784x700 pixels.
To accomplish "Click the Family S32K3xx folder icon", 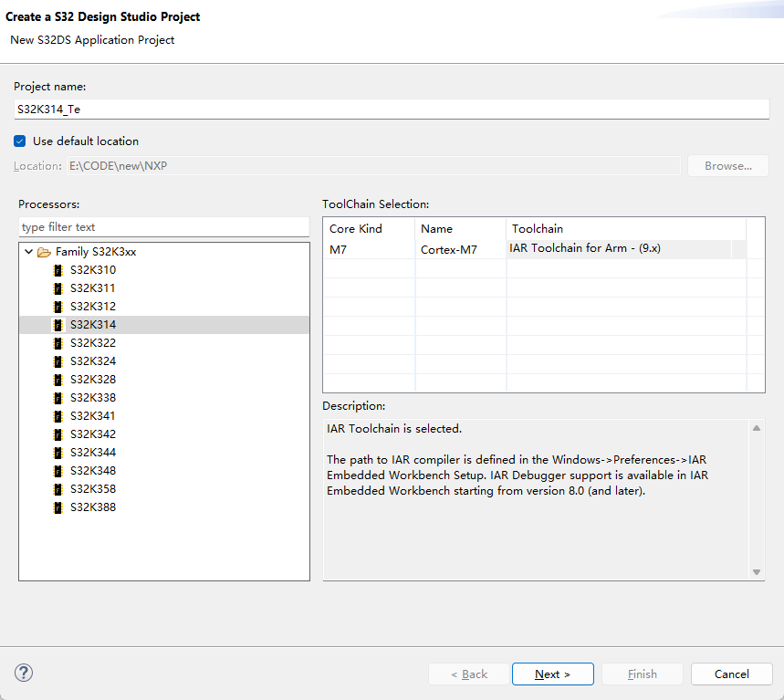I will (x=44, y=252).
